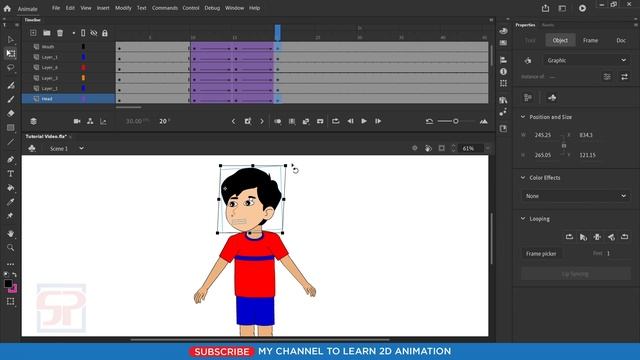Viewport: 640px width, 360px height.
Task: Select the Lasso tool
Action: click(x=11, y=68)
